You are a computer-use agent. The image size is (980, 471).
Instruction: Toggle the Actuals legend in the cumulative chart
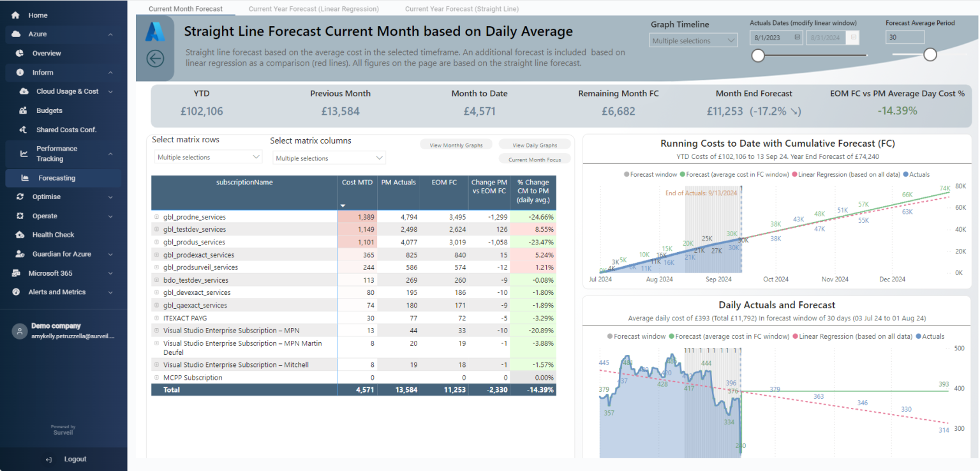[x=919, y=174]
